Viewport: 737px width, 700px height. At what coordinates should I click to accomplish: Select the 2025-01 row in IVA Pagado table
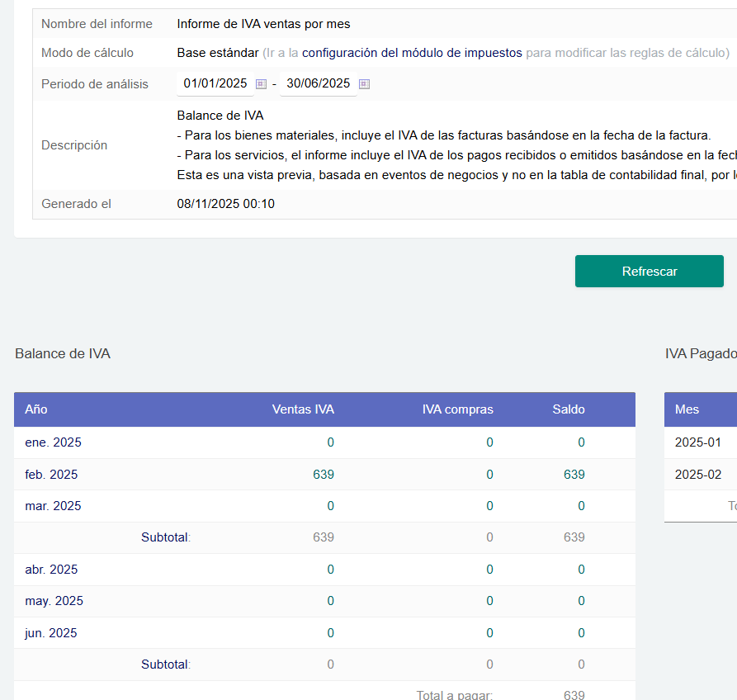coord(697,442)
